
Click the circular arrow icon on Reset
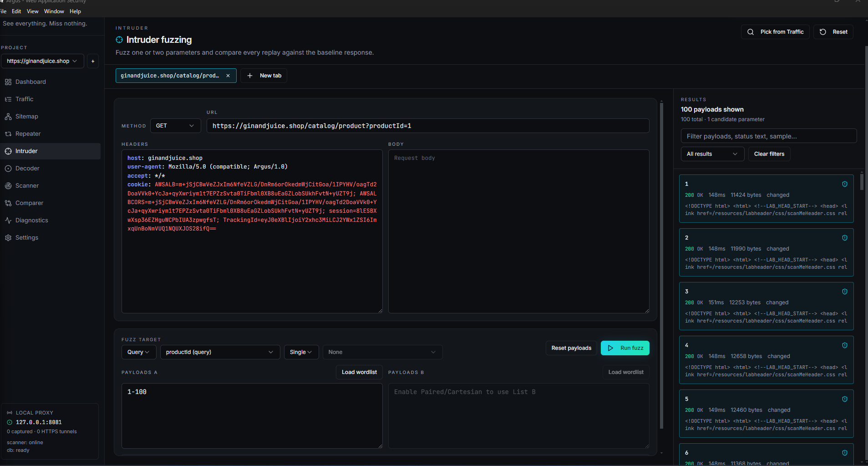pos(823,32)
